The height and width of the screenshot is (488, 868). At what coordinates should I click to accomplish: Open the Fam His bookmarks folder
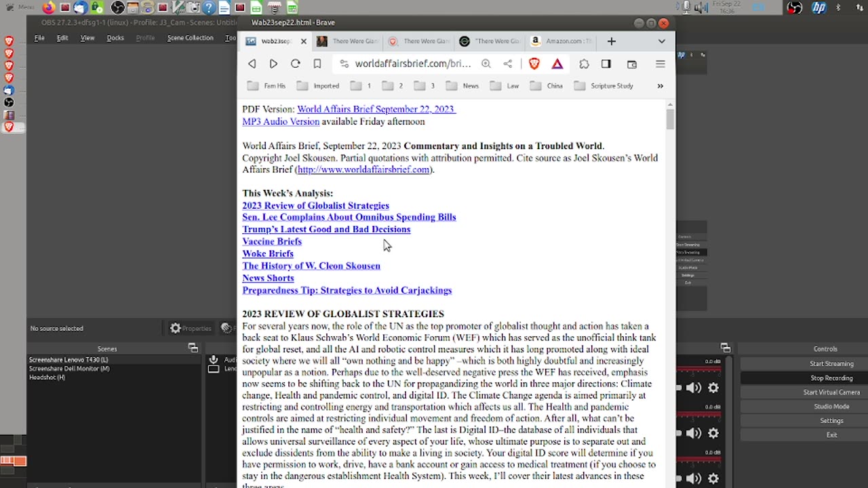pos(267,86)
